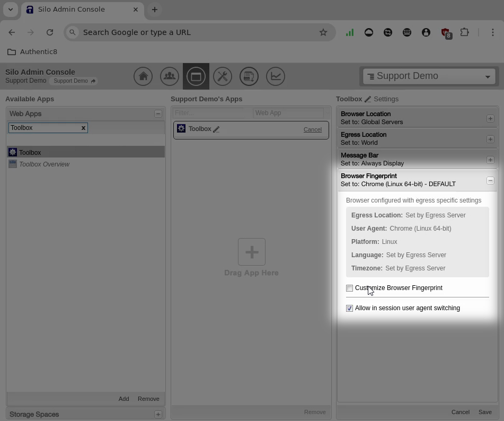Cancel editing the Toolbox app
Screen dimensions: 504x421
313,129
